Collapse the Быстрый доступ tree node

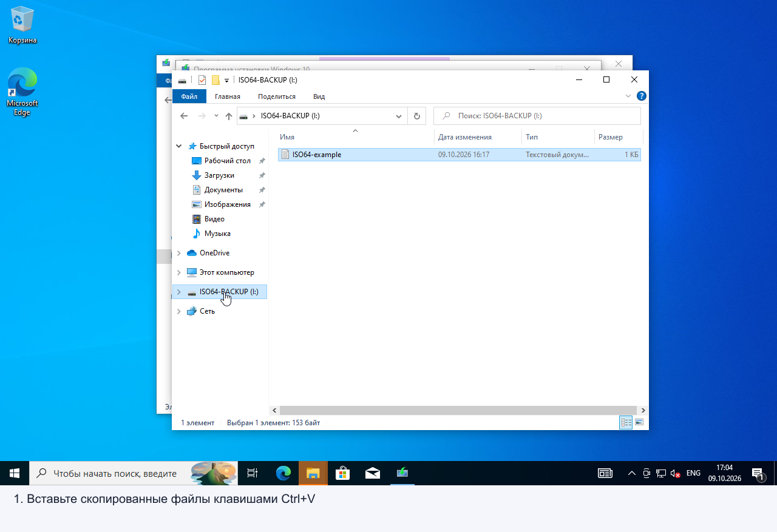coord(178,146)
